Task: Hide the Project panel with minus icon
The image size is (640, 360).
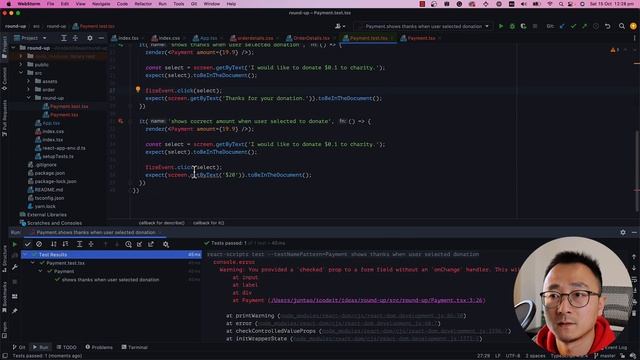Action: click(x=101, y=38)
